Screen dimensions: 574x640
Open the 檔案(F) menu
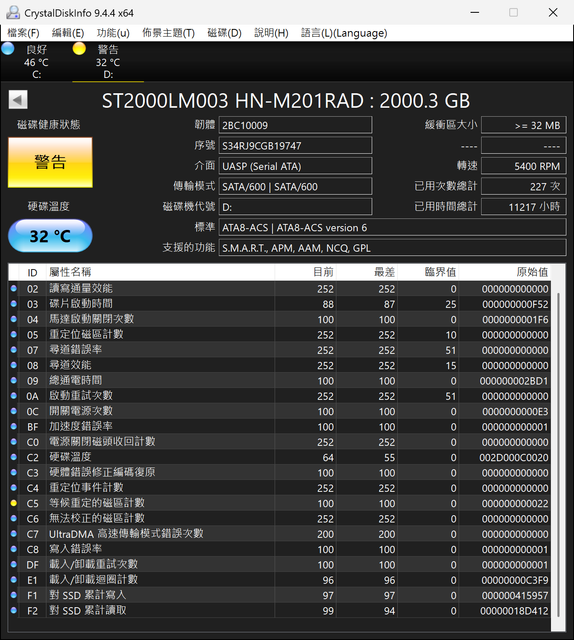pyautogui.click(x=23, y=33)
